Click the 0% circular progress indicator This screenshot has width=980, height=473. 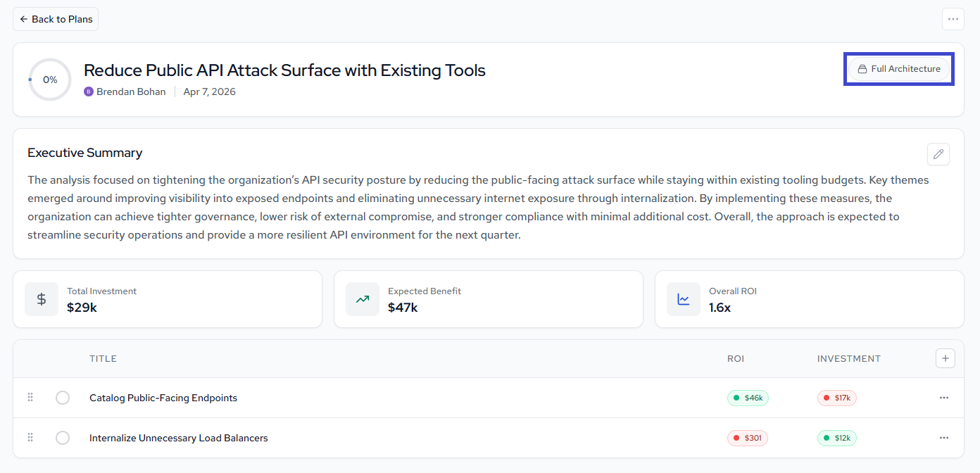(x=50, y=80)
